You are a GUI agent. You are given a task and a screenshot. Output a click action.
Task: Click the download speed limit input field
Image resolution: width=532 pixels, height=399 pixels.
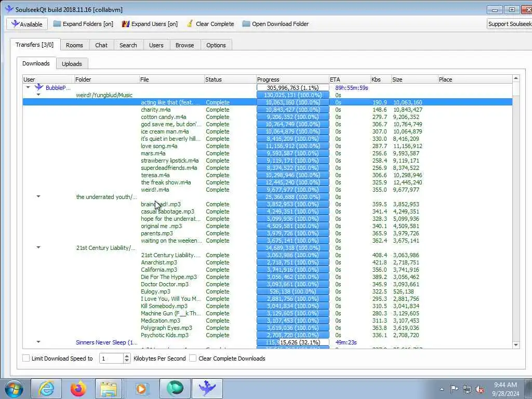tap(111, 358)
